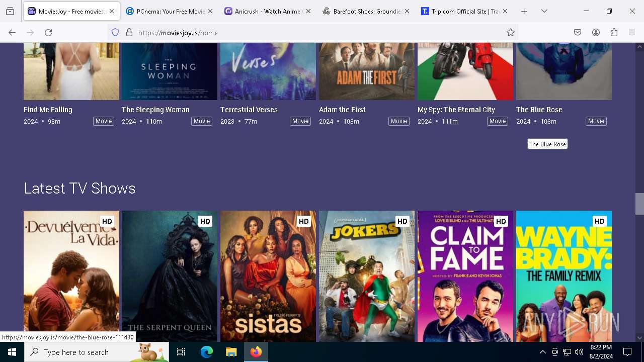Click The Blue Rose poster
This screenshot has height=362, width=644.
pyautogui.click(x=564, y=71)
